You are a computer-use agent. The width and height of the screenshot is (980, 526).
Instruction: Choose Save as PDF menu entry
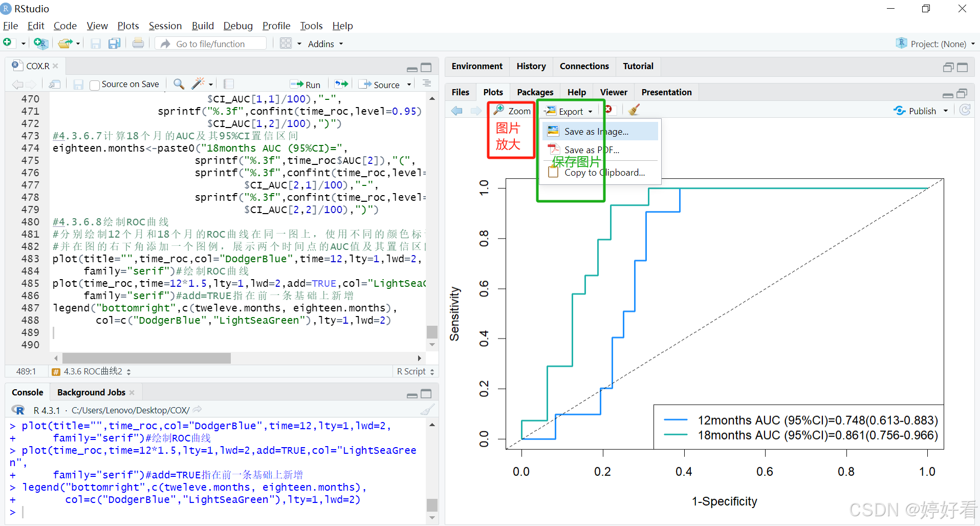pyautogui.click(x=600, y=150)
